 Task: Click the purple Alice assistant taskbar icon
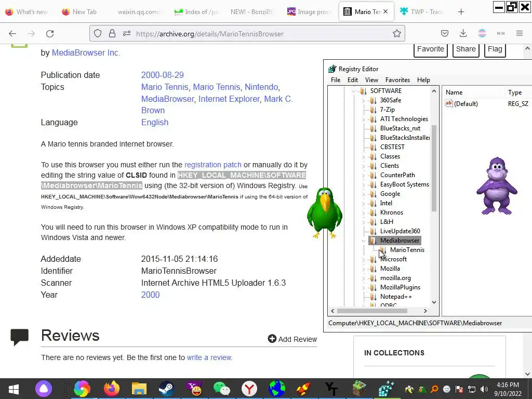click(x=44, y=389)
